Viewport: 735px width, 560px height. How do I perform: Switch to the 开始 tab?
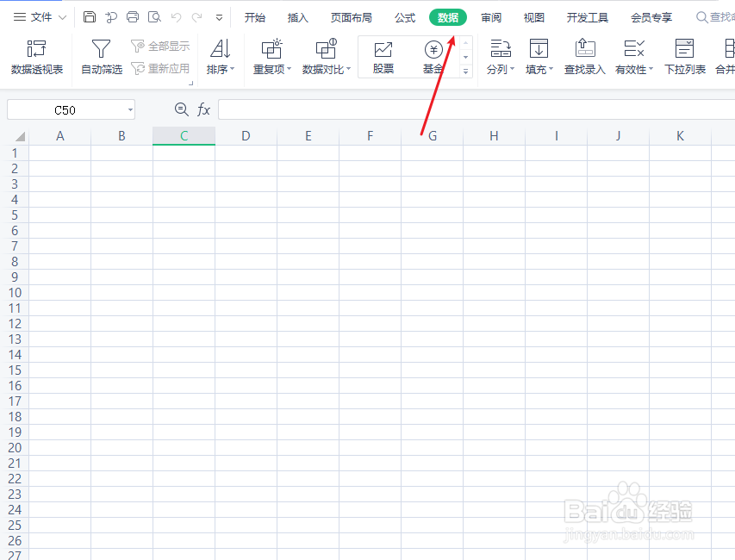pyautogui.click(x=254, y=18)
